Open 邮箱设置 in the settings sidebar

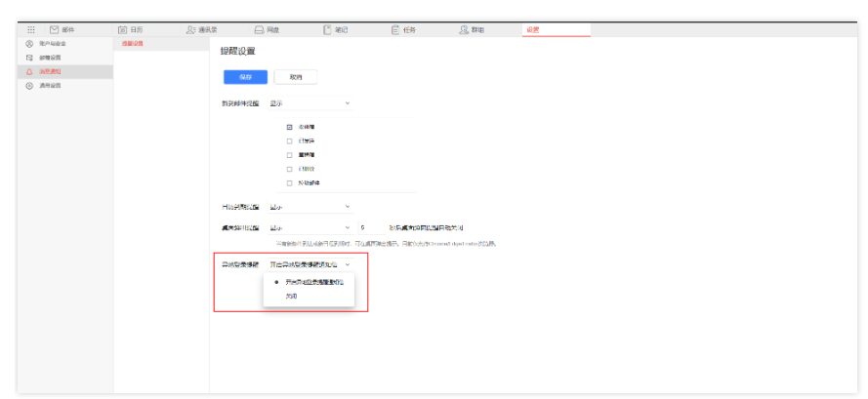tap(64, 58)
